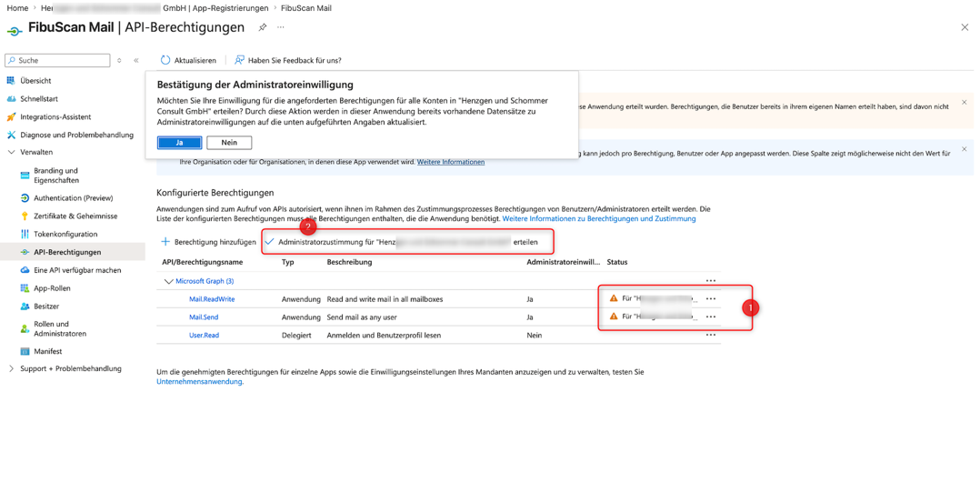Click the Rollen und Administratoren icon
The image size is (980, 493).
click(x=25, y=328)
